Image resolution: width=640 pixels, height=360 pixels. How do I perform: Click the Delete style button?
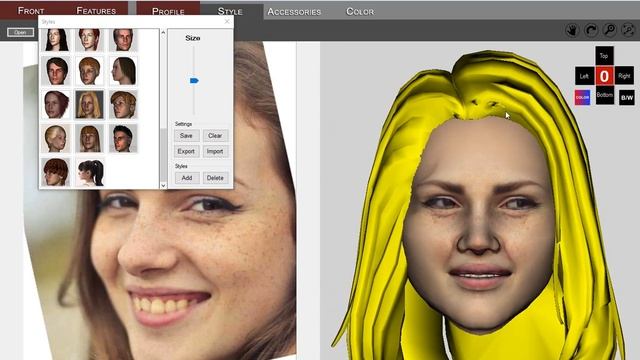coord(215,178)
